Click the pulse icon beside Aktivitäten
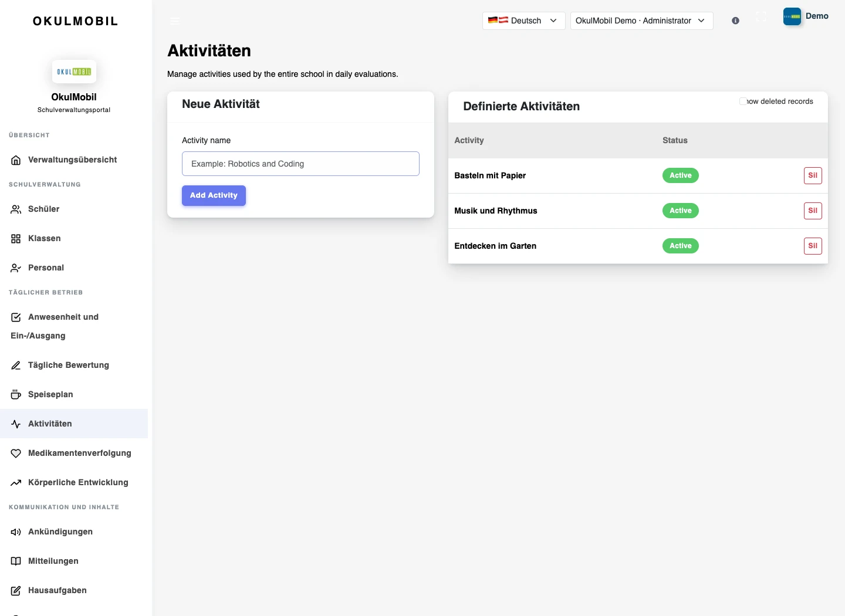Screen dimensions: 845x616 pyautogui.click(x=16, y=424)
